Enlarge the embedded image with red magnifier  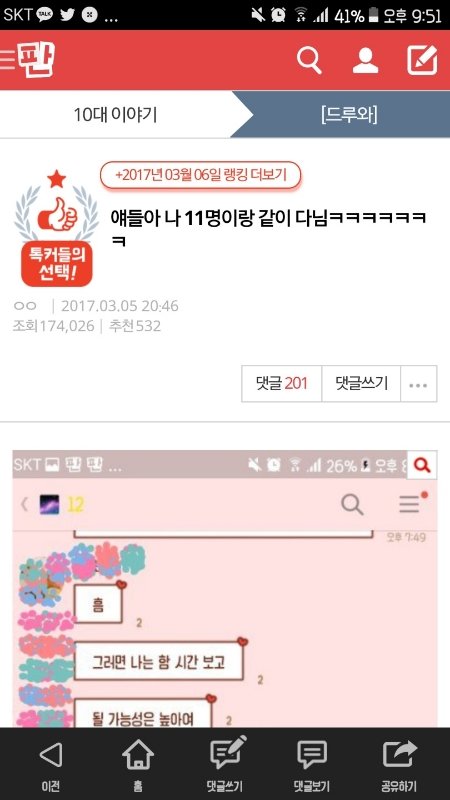422,465
